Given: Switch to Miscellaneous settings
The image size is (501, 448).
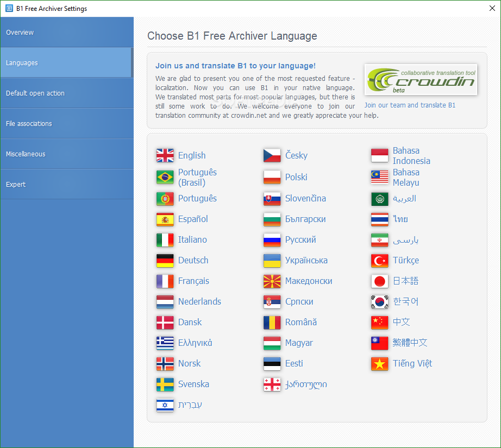Looking at the screenshot, I should click(x=67, y=154).
